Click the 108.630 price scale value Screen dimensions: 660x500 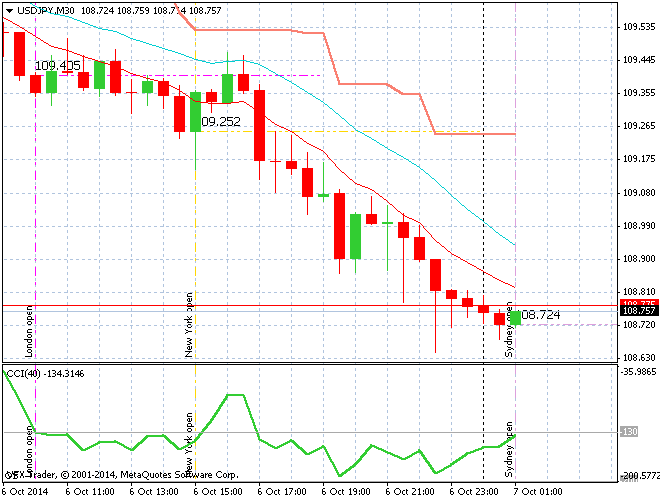638,358
